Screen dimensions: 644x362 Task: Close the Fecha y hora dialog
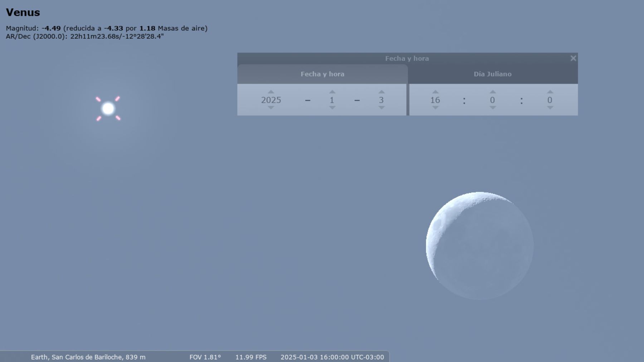pos(573,58)
